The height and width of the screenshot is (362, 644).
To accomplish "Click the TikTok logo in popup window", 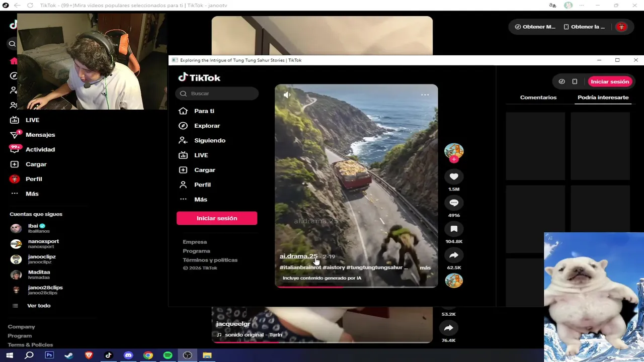I will (199, 77).
